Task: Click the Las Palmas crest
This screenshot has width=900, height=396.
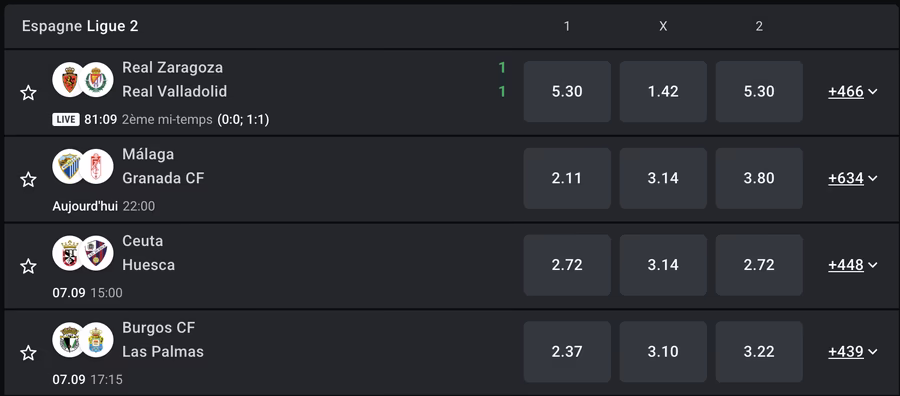Action: click(96, 340)
